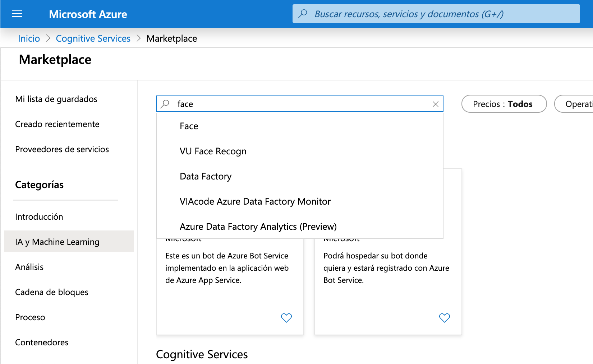Screen dimensions: 593x364
Task: Click the marketplace search field containing face
Action: click(299, 104)
